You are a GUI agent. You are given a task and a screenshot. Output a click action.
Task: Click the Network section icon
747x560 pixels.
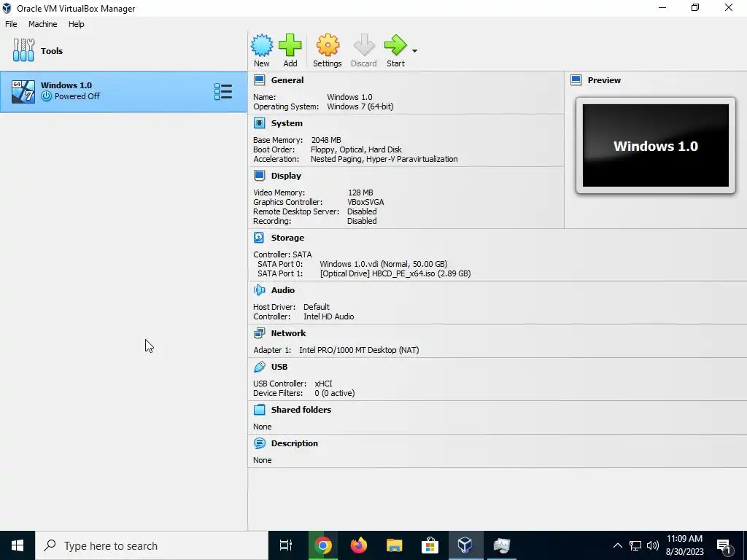coord(259,333)
